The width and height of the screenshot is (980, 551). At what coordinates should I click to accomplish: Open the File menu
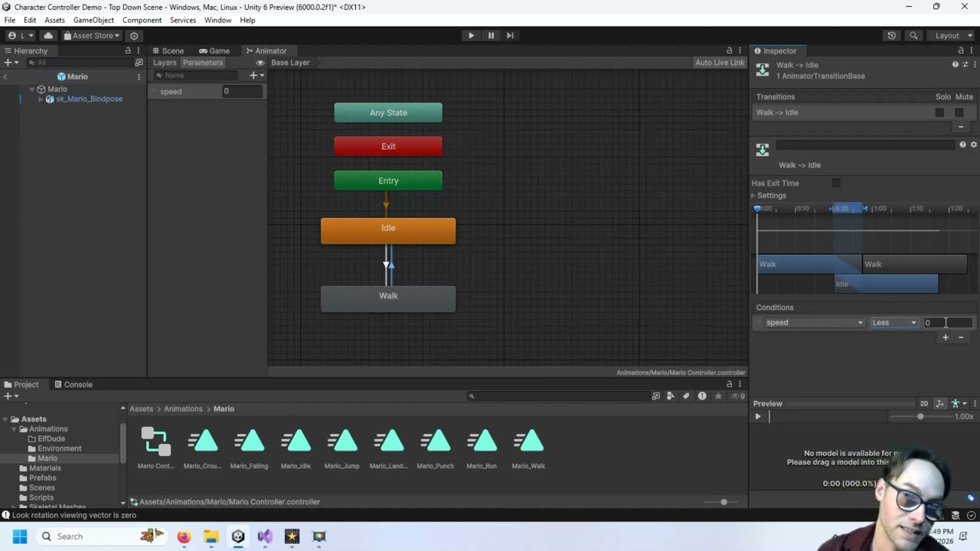click(10, 20)
